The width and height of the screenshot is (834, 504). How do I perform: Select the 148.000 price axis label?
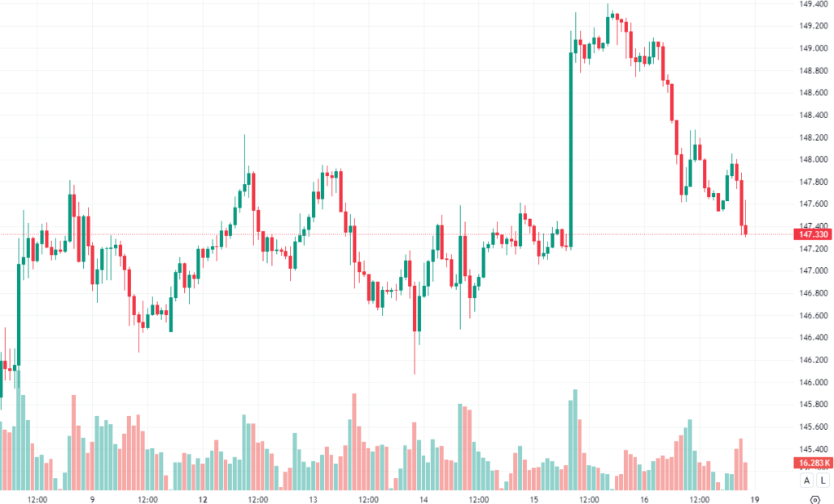click(814, 160)
